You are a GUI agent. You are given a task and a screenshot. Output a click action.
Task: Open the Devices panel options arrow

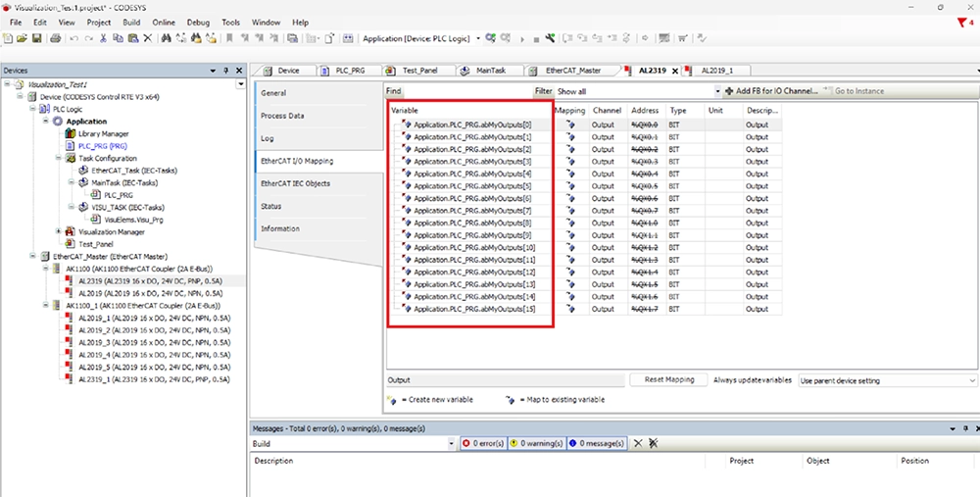pos(213,71)
